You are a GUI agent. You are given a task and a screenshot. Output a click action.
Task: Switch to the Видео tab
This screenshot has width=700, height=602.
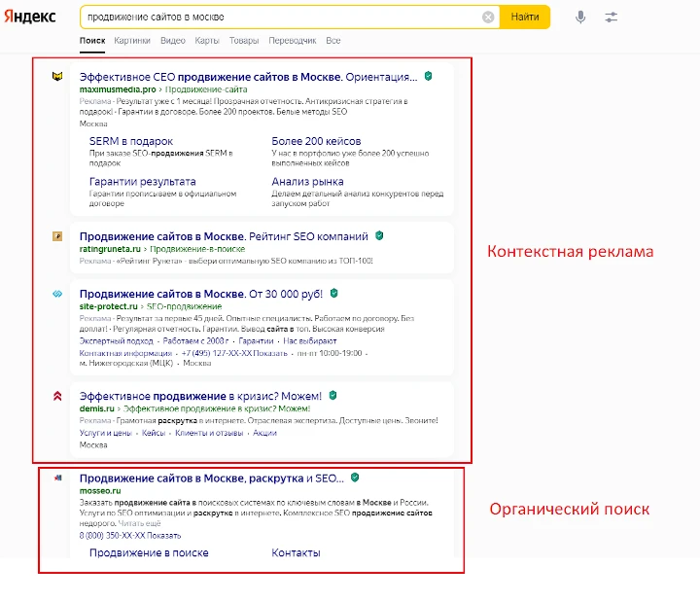pyautogui.click(x=172, y=41)
